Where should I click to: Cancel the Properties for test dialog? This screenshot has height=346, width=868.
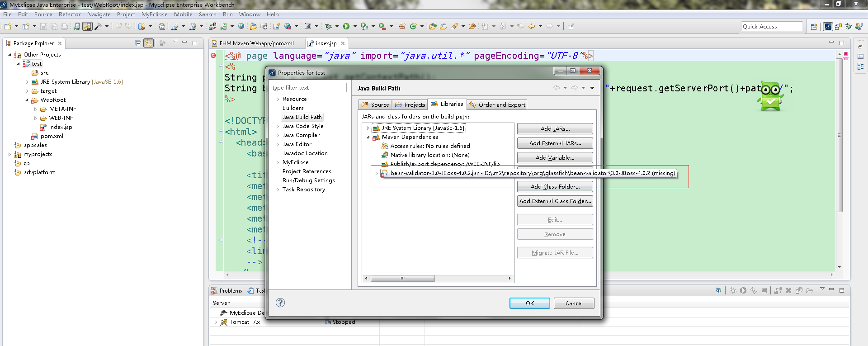[574, 303]
